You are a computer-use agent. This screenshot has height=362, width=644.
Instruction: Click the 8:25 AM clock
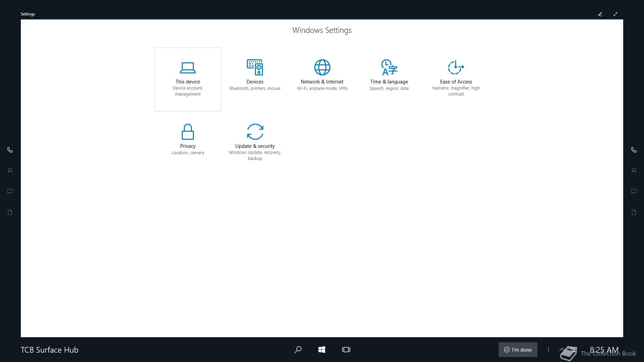click(604, 350)
